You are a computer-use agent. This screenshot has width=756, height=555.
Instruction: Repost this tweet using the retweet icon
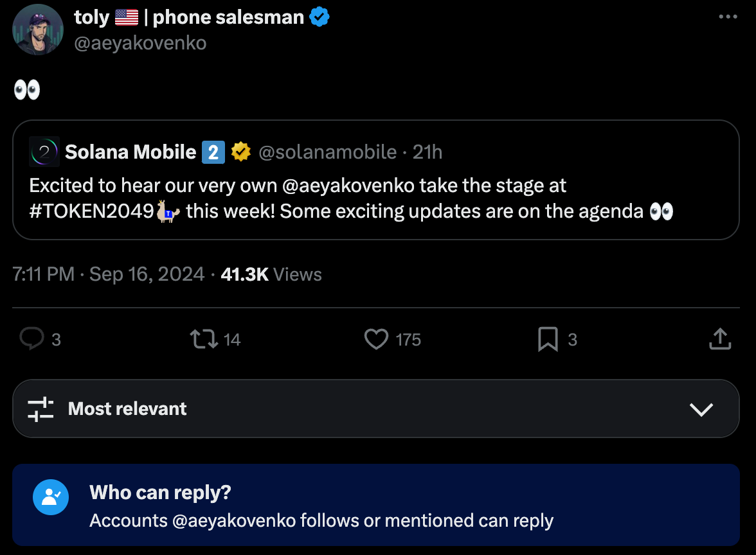click(204, 339)
